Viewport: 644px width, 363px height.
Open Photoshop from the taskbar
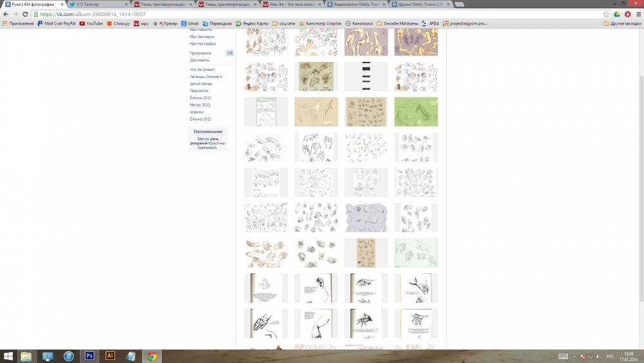[x=90, y=356]
